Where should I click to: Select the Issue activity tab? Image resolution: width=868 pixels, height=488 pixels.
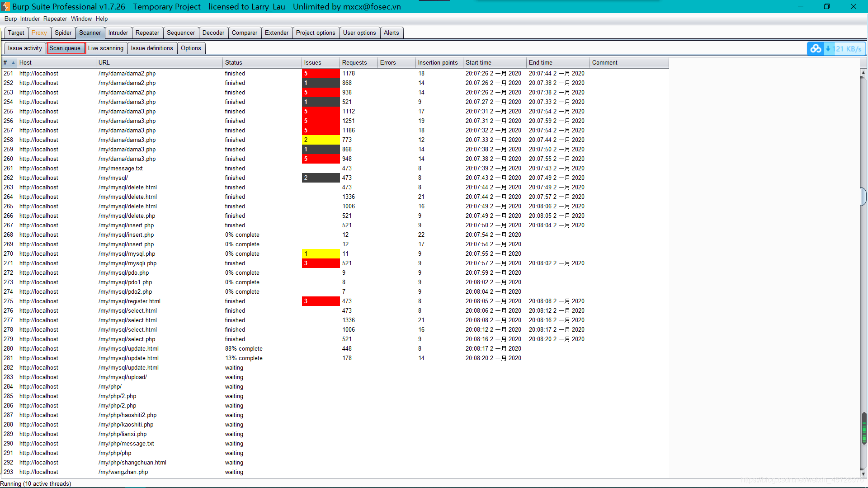[24, 47]
